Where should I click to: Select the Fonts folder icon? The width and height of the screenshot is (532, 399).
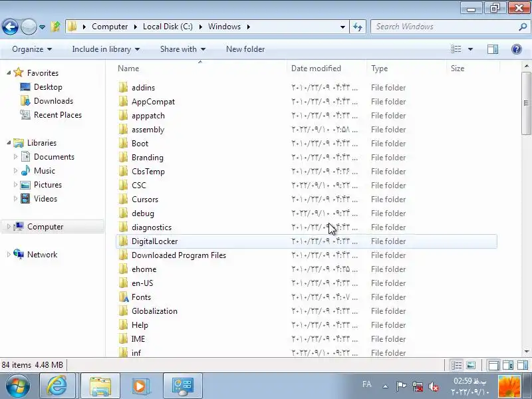click(124, 297)
